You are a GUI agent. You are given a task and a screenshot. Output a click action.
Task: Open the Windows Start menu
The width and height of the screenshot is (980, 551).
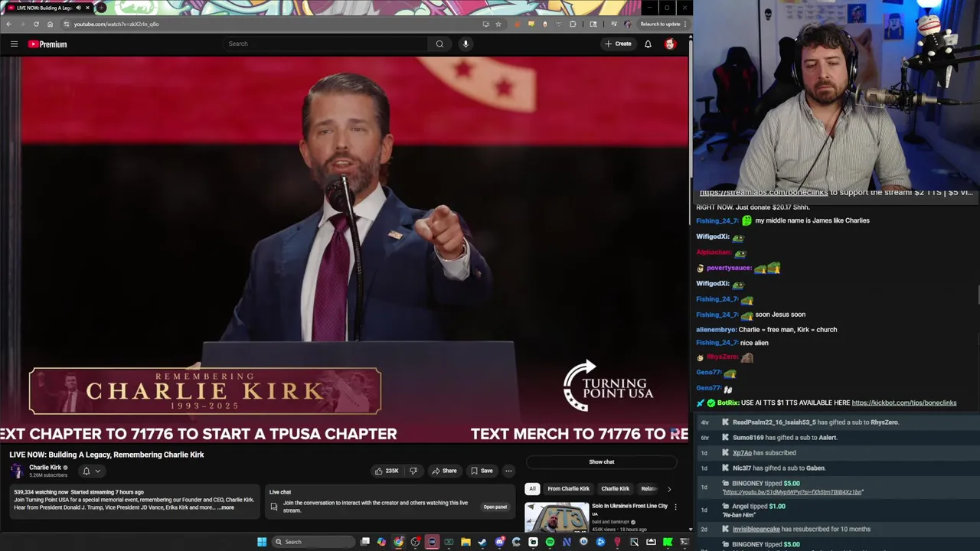262,542
